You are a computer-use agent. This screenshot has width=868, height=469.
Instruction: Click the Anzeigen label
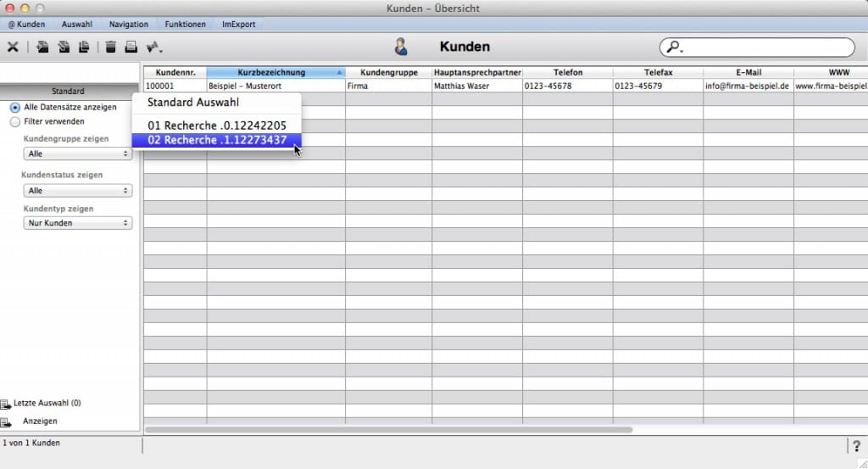[40, 422]
